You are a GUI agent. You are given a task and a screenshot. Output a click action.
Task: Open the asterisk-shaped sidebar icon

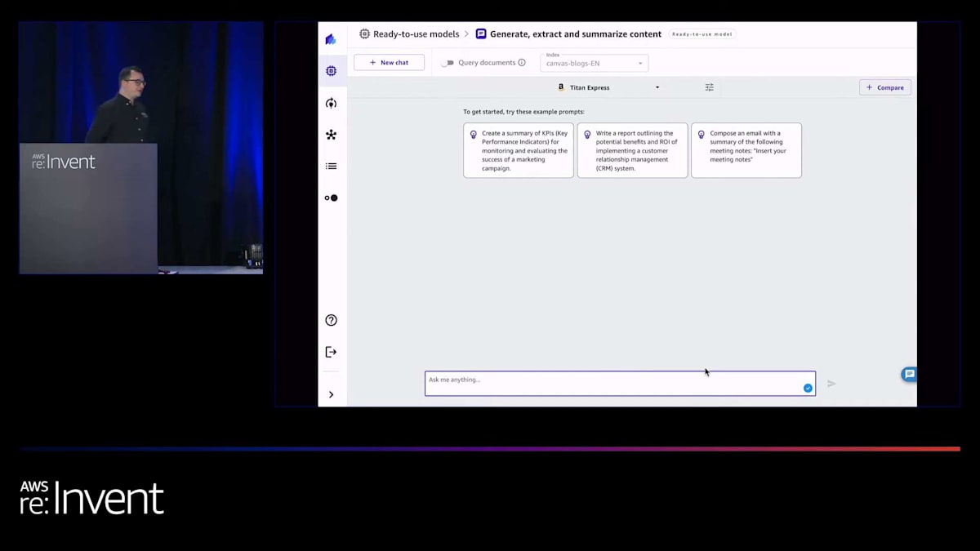pos(331,135)
